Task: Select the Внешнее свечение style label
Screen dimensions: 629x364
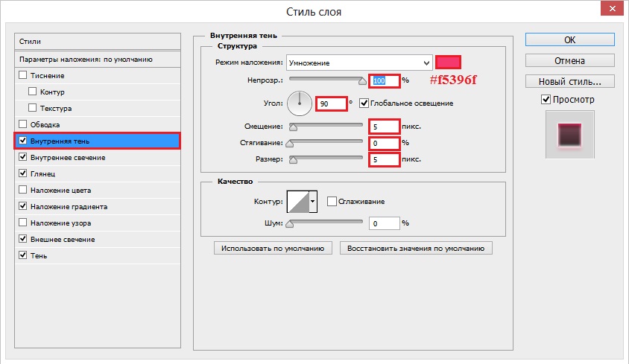Action: point(63,240)
